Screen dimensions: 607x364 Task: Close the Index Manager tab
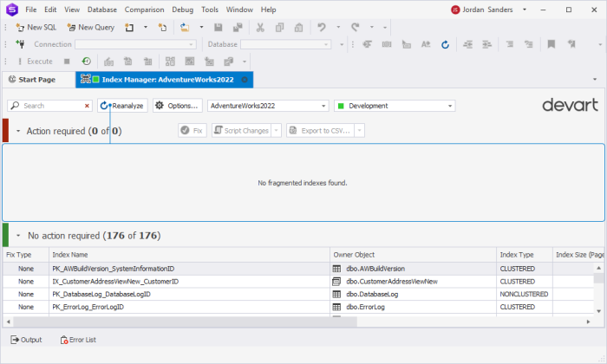click(x=245, y=80)
